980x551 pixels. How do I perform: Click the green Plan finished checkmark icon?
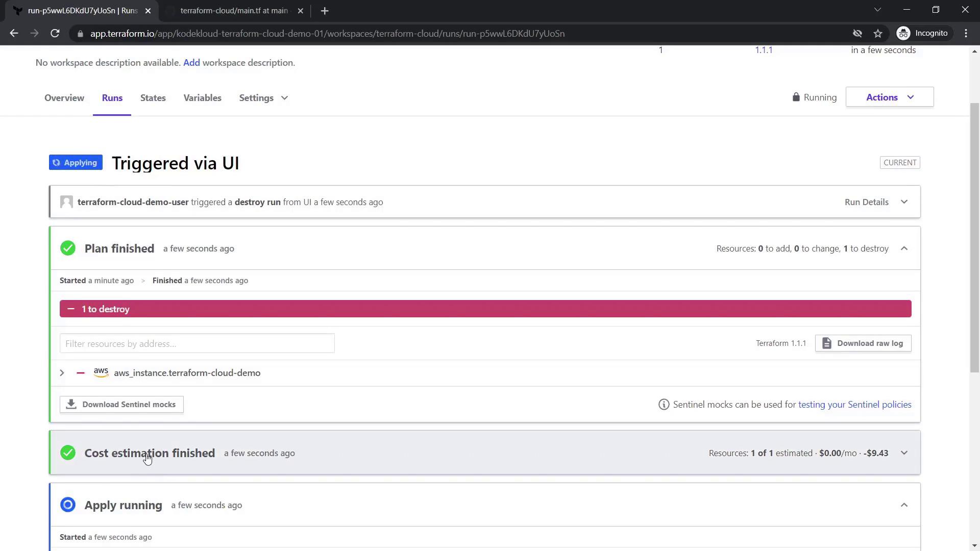67,248
